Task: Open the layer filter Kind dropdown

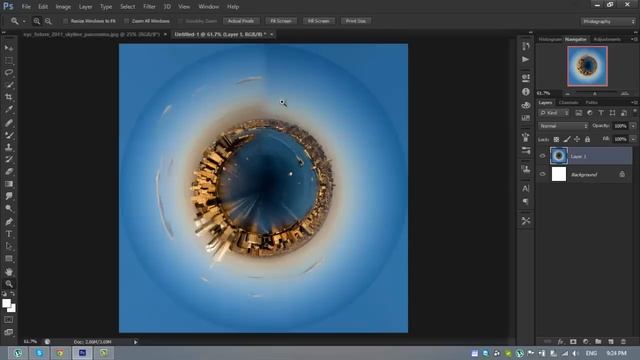Action: (553, 113)
